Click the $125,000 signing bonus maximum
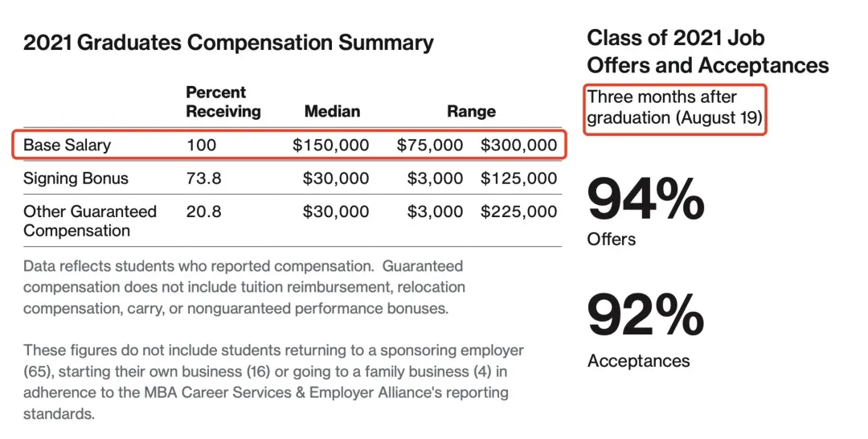The image size is (868, 439). click(x=518, y=178)
